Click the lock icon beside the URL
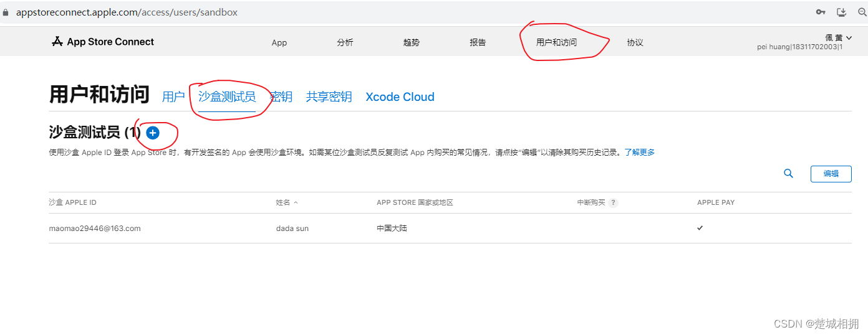868x335 pixels. click(6, 12)
